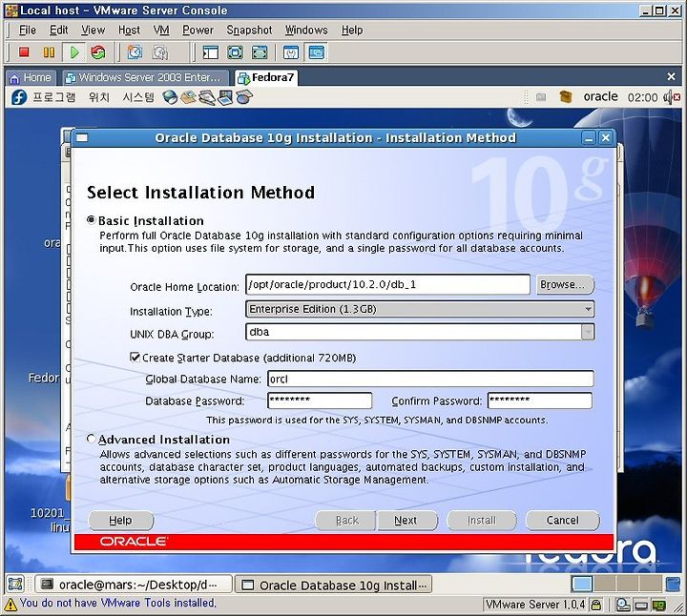Viewport: 687px width, 616px height.
Task: Open UNIX DBA Group dropdown arrow
Action: click(x=588, y=332)
